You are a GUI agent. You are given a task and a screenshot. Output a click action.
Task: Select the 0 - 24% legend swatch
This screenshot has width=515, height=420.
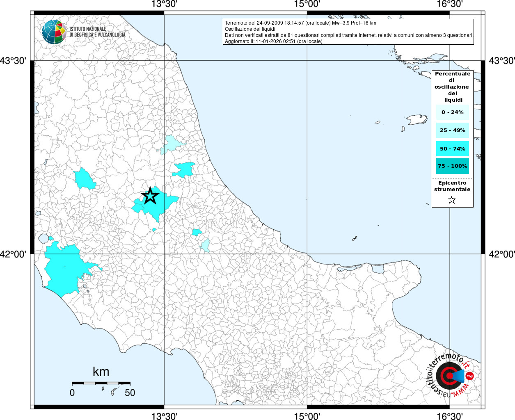[x=452, y=112]
